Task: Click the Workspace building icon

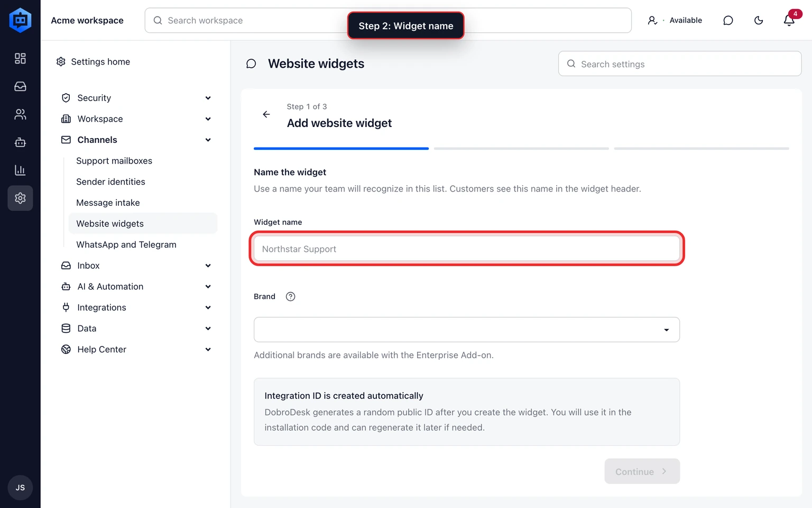Action: click(x=66, y=119)
